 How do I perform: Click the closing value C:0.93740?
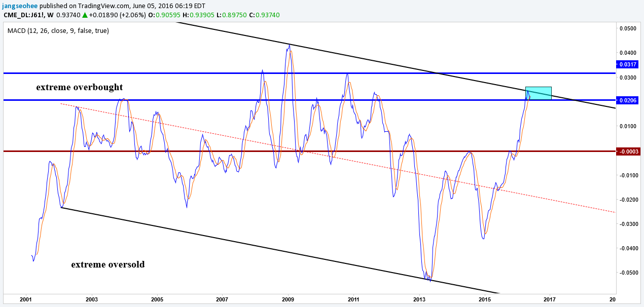[x=265, y=15]
